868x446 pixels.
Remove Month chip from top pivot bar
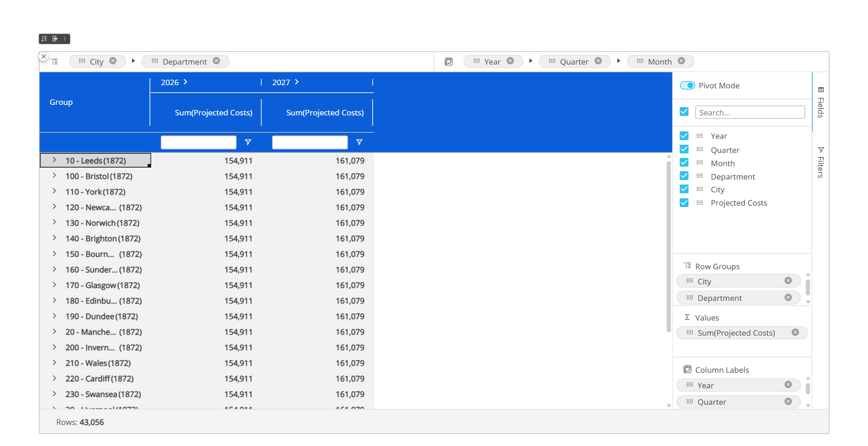682,61
